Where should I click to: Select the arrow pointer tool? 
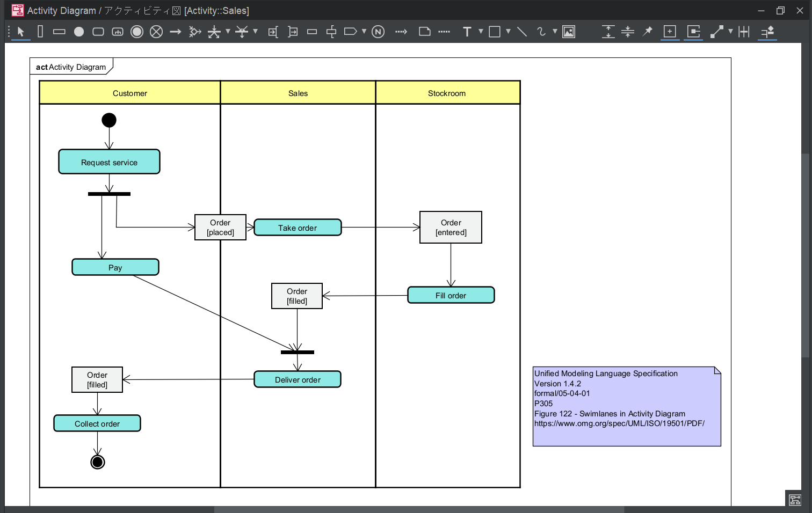pos(20,32)
